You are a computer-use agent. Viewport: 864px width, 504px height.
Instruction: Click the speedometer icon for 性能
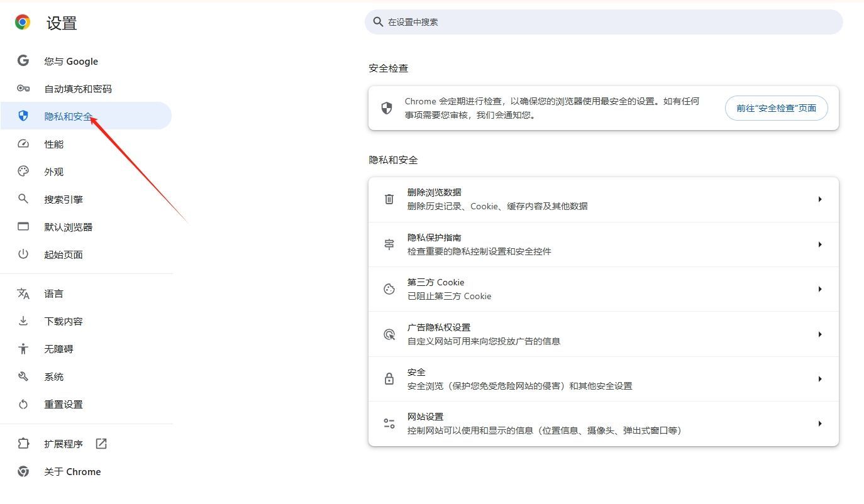click(23, 144)
